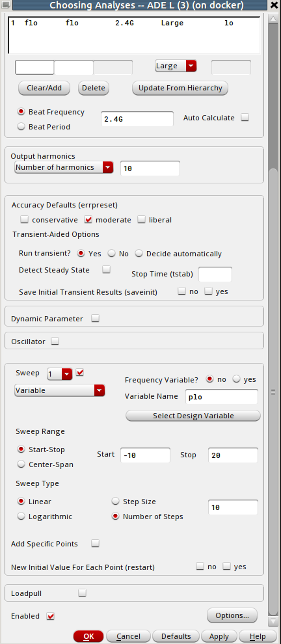This screenshot has width=281, height=644.
Task: Toggle the Enabled checkbox
Action: click(50, 616)
